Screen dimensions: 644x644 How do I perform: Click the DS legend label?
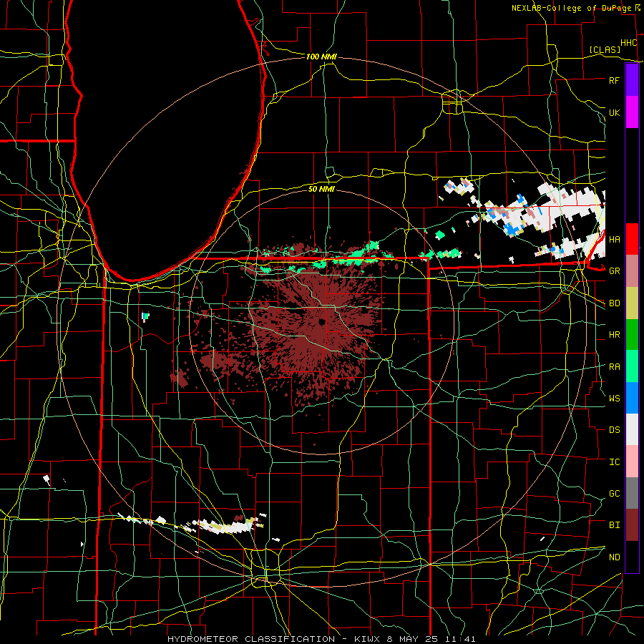click(x=614, y=429)
